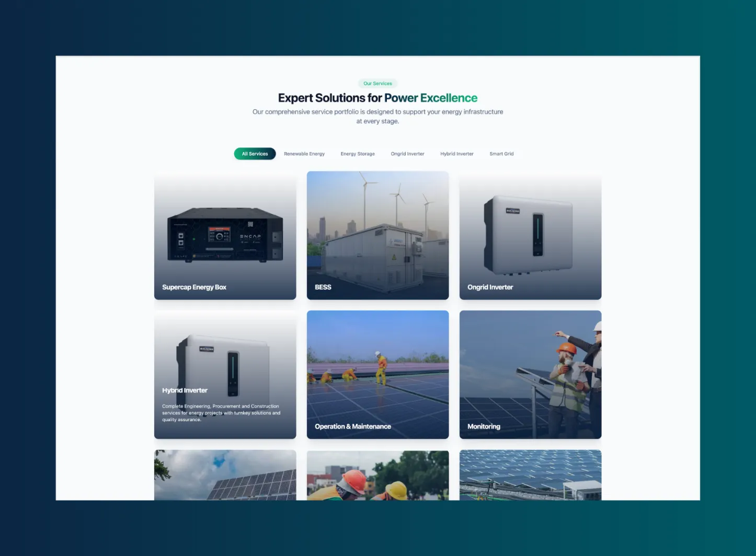Viewport: 756px width, 556px height.
Task: Open the Energy Storage filter tab
Action: coord(358,154)
